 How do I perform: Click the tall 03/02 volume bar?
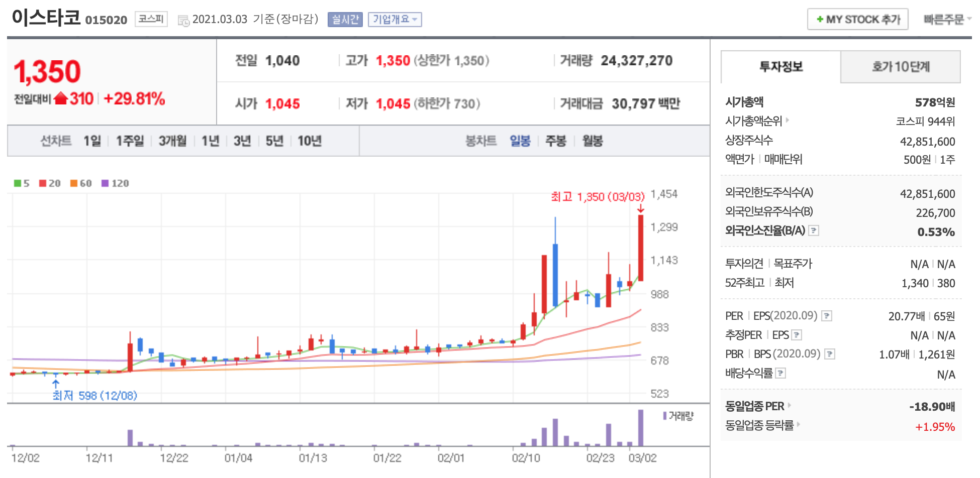pyautogui.click(x=641, y=428)
